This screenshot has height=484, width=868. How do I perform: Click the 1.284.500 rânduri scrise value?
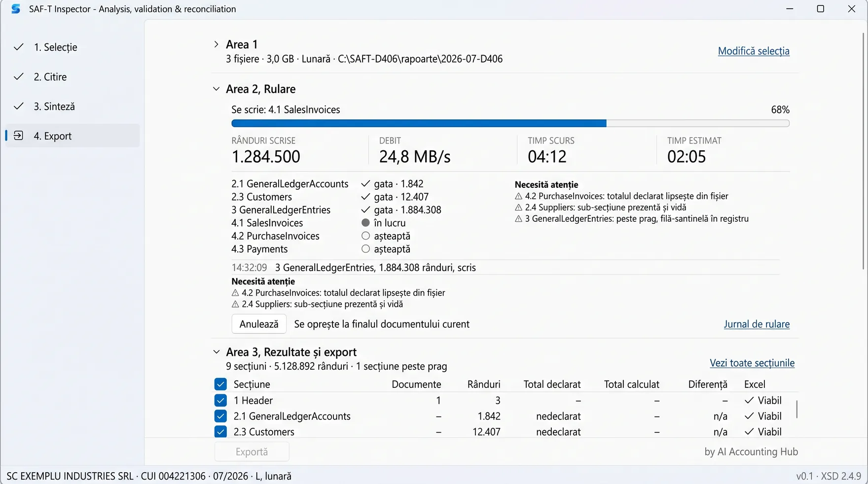pos(266,157)
